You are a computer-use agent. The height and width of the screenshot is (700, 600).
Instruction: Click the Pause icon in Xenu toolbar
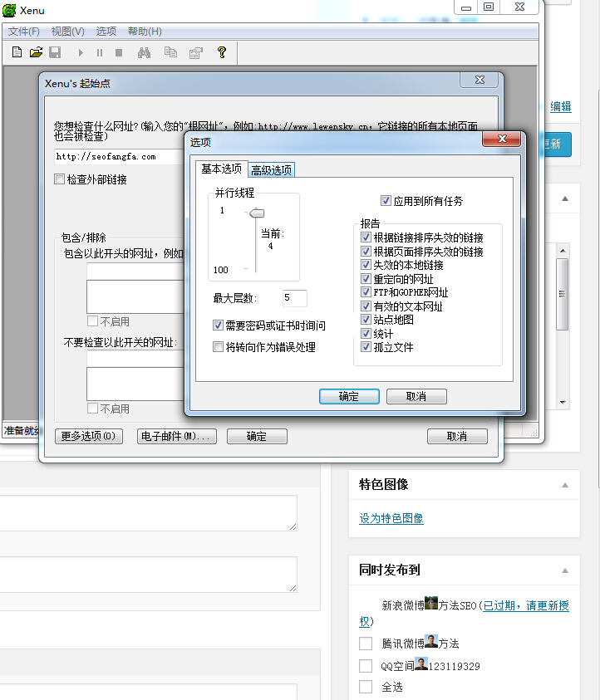coord(100,52)
